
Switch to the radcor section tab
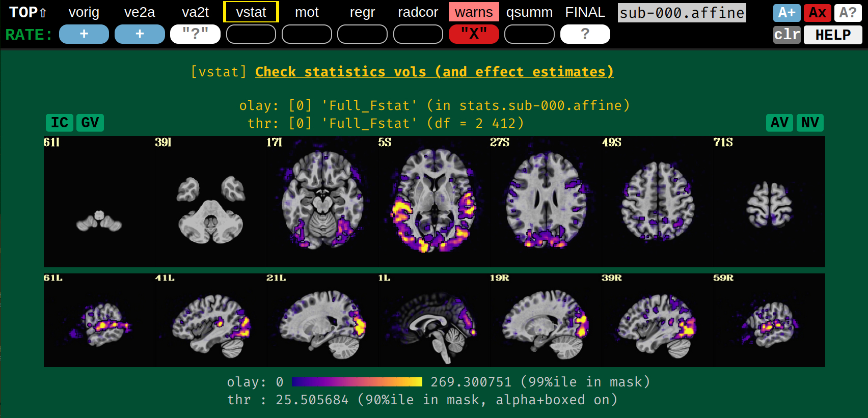(418, 12)
